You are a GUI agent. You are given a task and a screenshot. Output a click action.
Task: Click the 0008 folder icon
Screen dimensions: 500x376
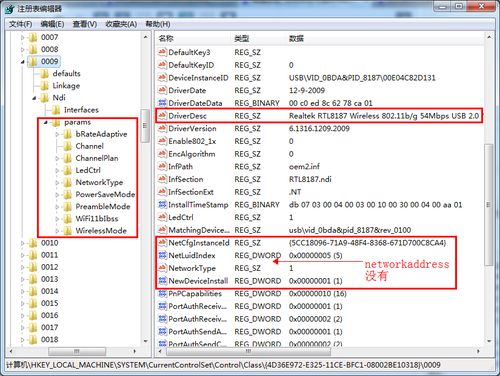(33, 49)
